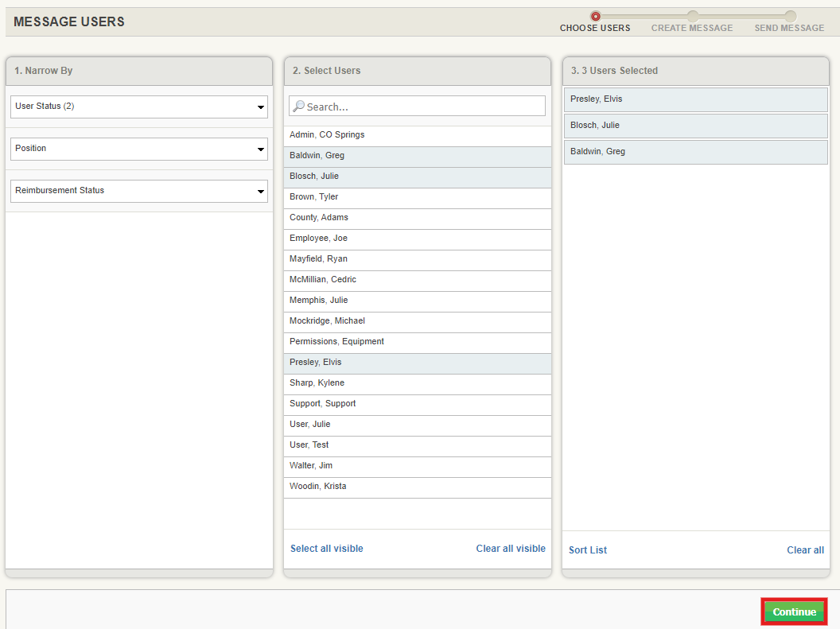Screen dimensions: 840x629
Task: Pick McMillian, Cedric from the list
Action: [x=418, y=280]
